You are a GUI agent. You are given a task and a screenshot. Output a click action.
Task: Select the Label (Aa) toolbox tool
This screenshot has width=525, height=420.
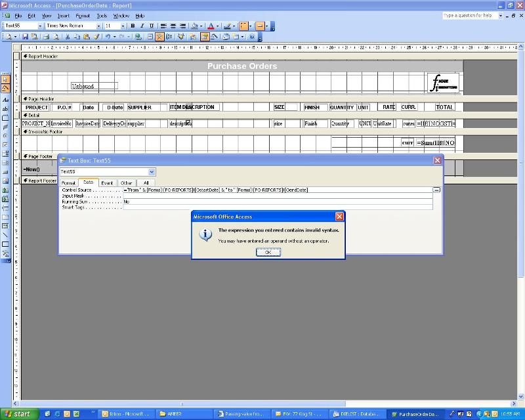point(6,100)
